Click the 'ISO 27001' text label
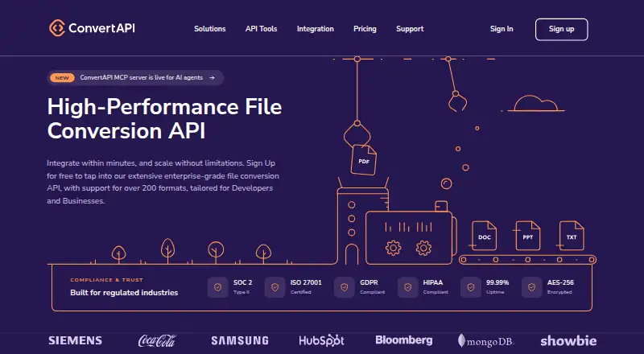This screenshot has width=644, height=354. point(306,282)
